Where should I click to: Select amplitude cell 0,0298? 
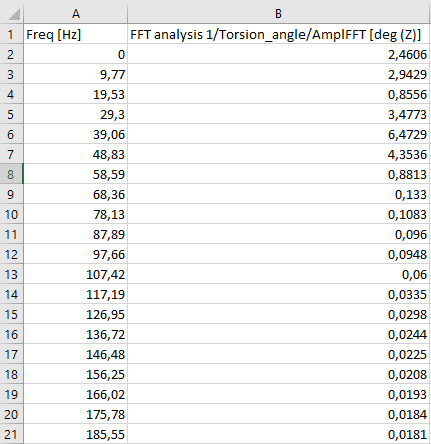pyautogui.click(x=279, y=314)
